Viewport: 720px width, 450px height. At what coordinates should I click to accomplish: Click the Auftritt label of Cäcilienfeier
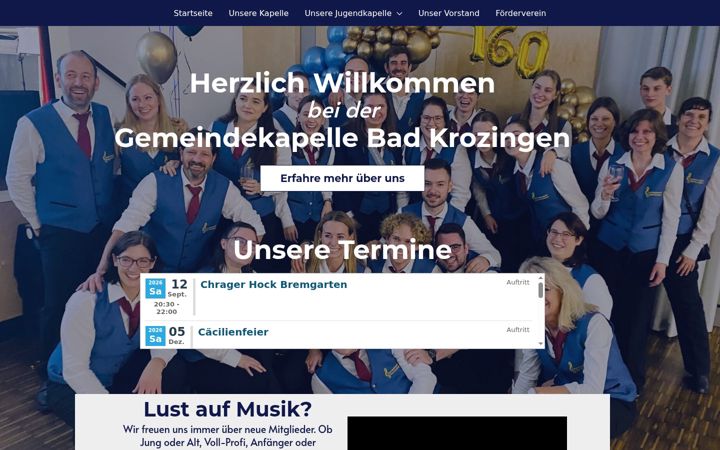[518, 330]
